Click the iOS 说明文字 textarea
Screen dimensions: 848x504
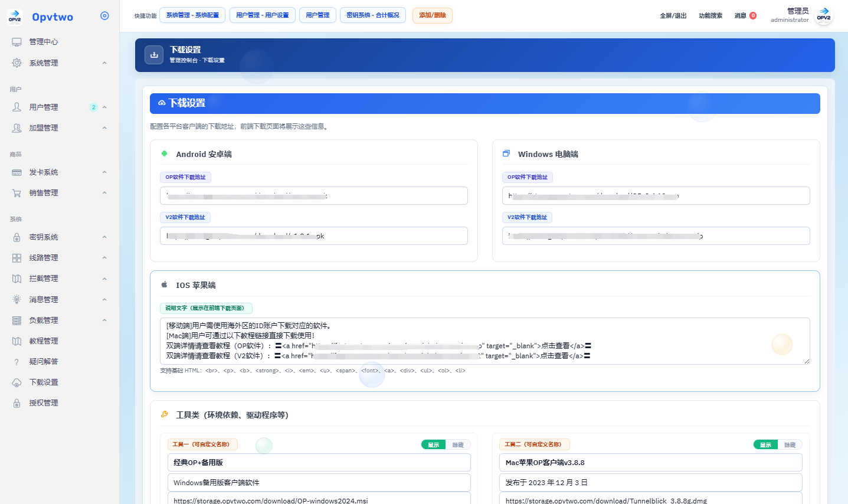(x=485, y=341)
